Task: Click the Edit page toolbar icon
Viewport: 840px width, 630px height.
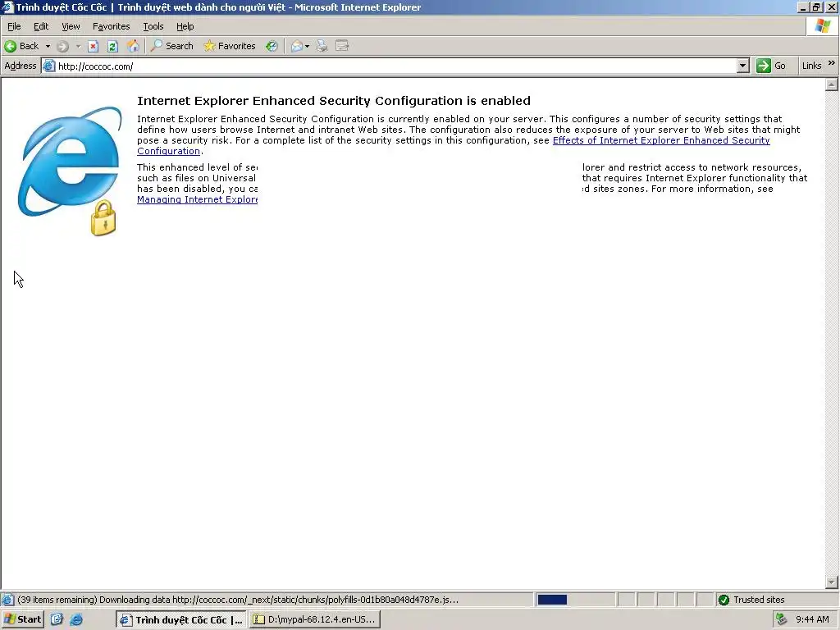Action: point(342,46)
